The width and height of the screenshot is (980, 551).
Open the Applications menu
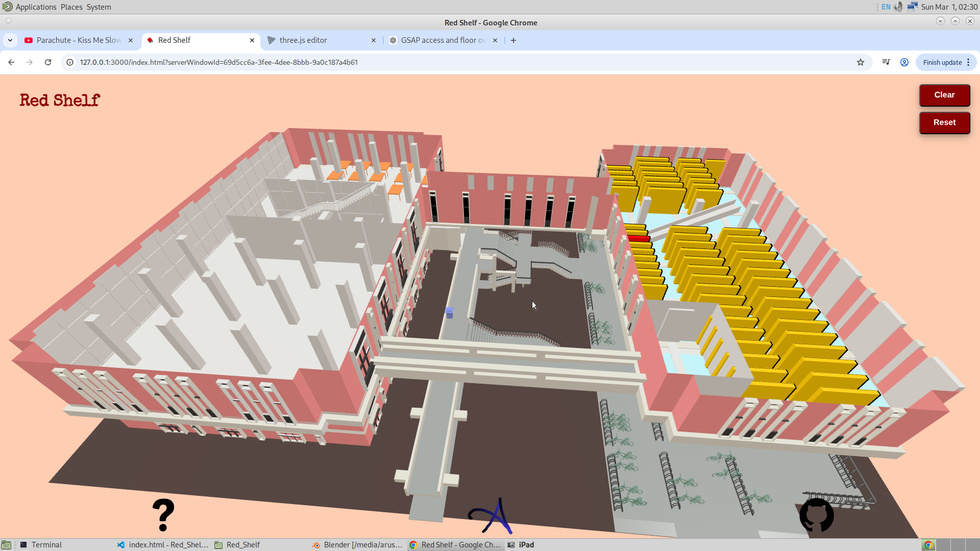tap(36, 7)
